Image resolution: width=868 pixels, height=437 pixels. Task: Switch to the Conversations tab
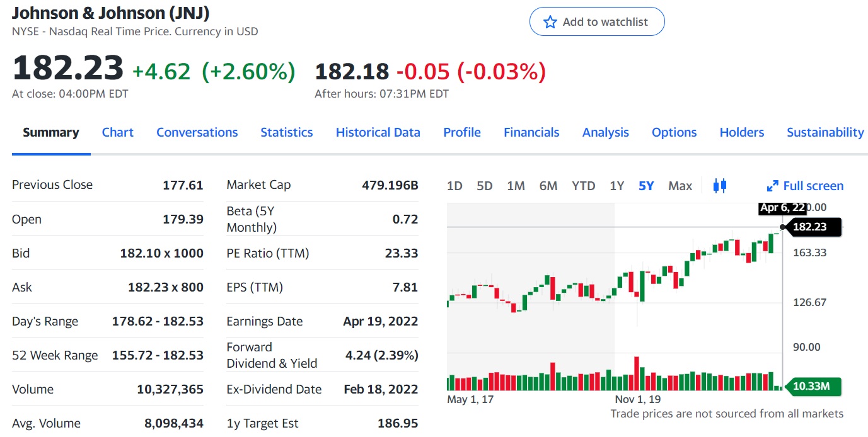pyautogui.click(x=197, y=132)
